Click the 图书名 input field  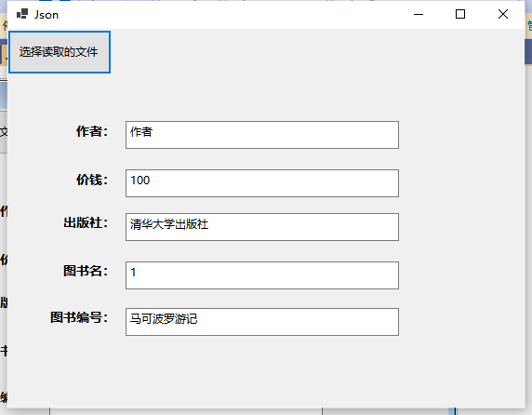click(x=262, y=275)
